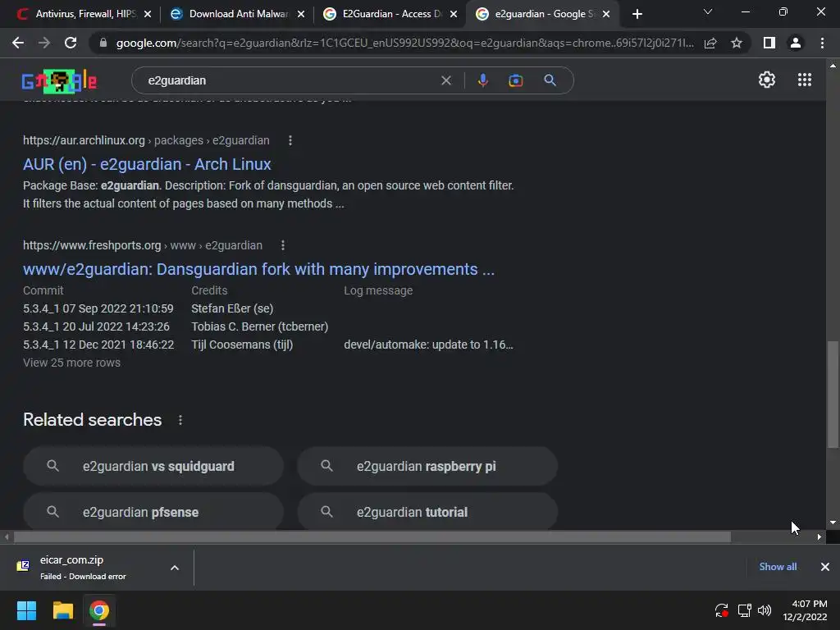Close the e2guardian Google Search tab
The width and height of the screenshot is (840, 630).
tap(606, 14)
